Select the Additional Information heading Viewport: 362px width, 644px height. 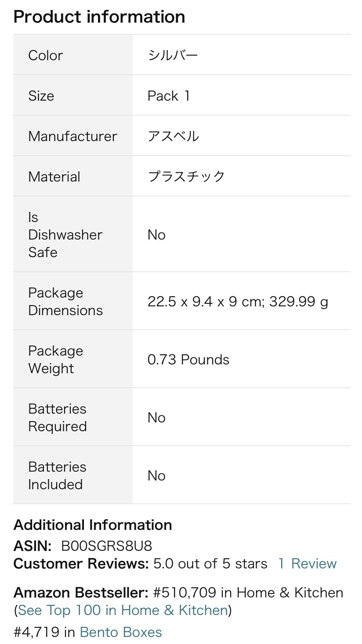pos(93,525)
